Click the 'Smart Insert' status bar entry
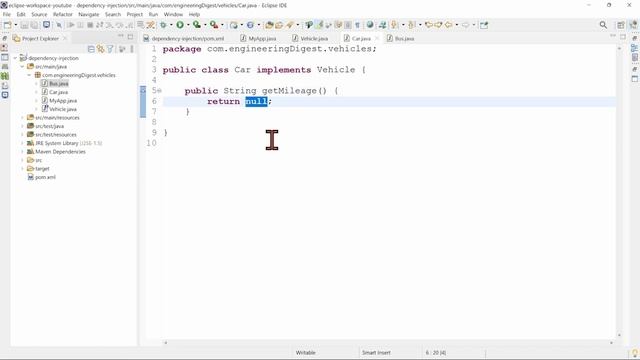Image resolution: width=640 pixels, height=360 pixels. pos(376,353)
